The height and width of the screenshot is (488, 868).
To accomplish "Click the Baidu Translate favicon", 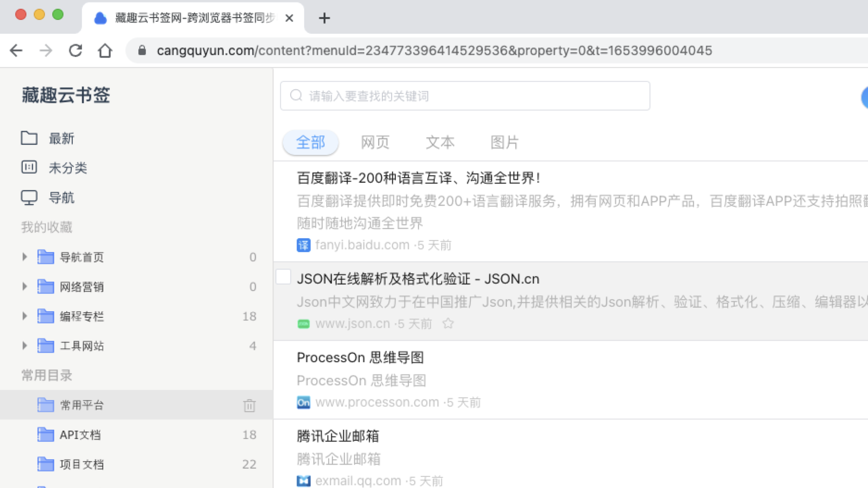I will [x=304, y=245].
